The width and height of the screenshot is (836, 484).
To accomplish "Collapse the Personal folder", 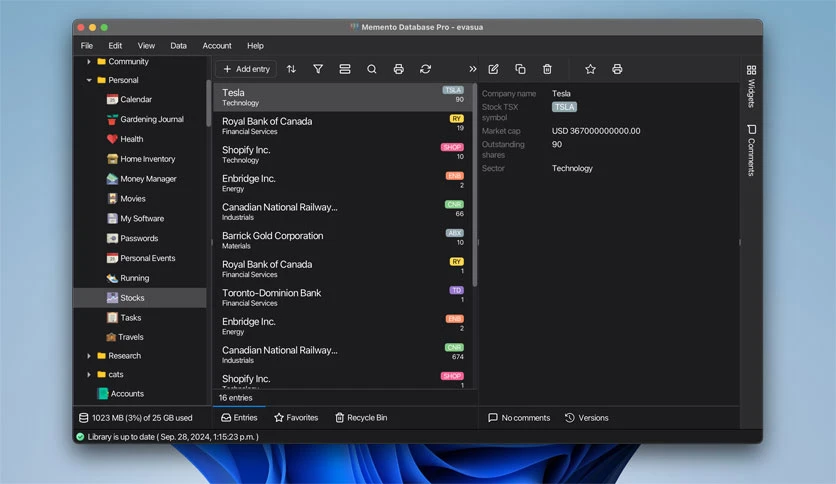I will tap(89, 80).
